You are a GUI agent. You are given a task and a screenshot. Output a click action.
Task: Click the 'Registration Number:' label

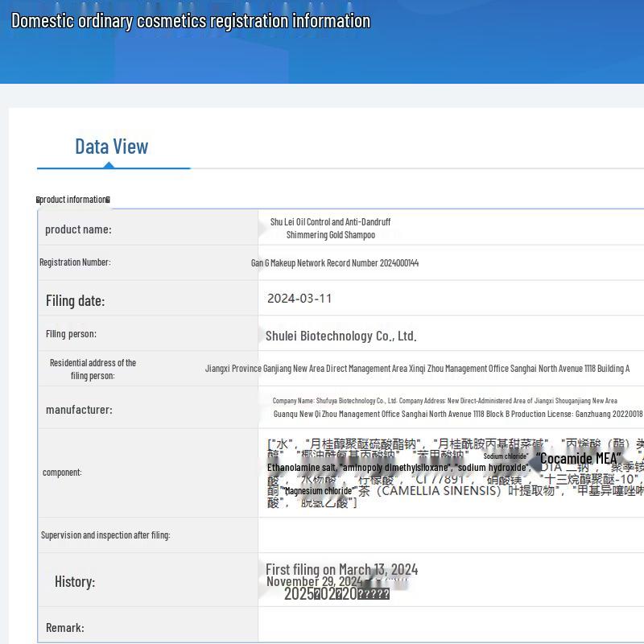(75, 262)
